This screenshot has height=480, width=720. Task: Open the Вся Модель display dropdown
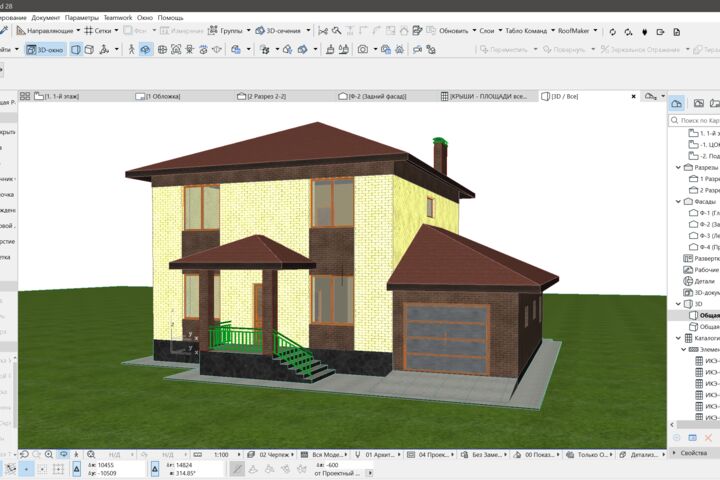click(x=324, y=455)
